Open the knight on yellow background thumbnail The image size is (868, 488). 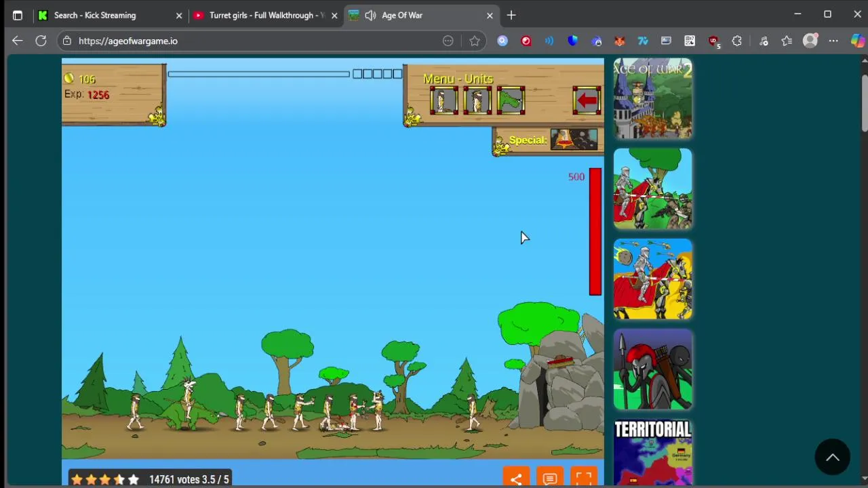click(652, 279)
